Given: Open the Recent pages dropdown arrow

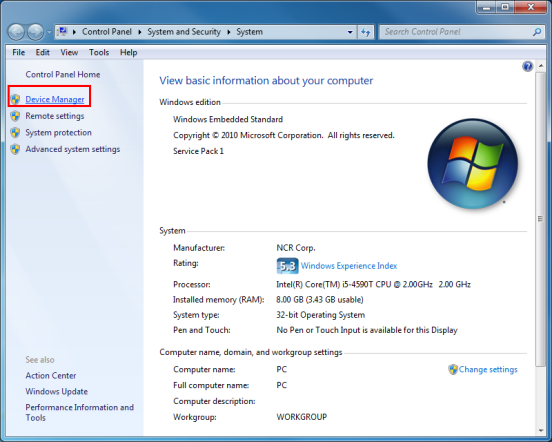Looking at the screenshot, I should 49,32.
